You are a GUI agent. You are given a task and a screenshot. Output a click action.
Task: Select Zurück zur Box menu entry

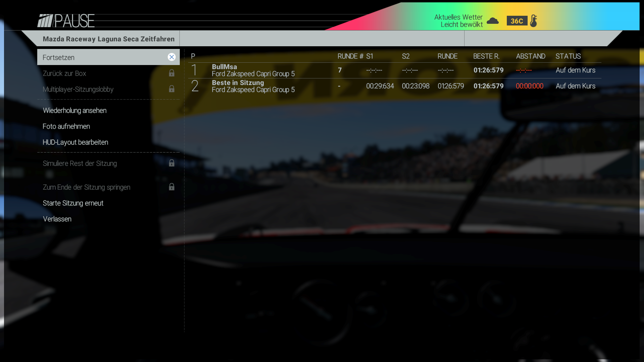tap(108, 73)
